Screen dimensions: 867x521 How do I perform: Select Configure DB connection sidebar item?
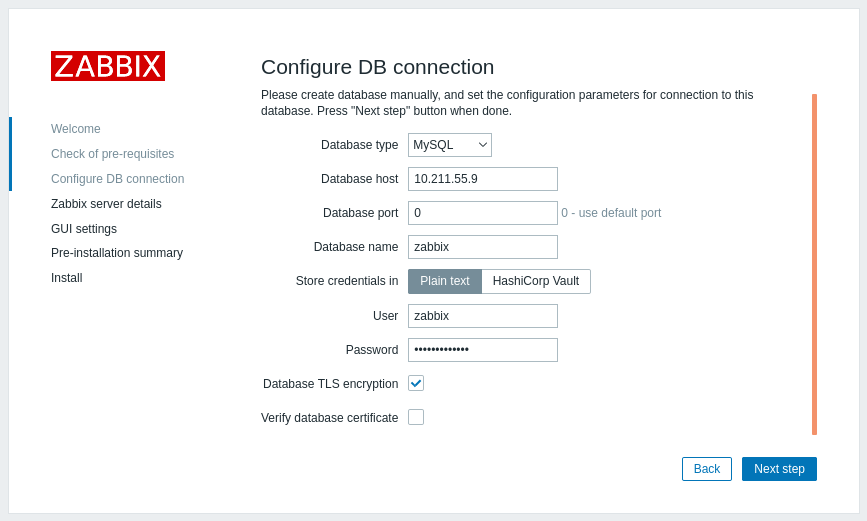[x=117, y=179]
